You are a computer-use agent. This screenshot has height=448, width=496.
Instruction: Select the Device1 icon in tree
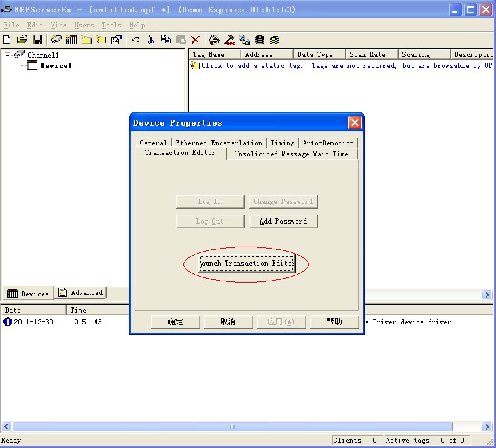[32, 65]
